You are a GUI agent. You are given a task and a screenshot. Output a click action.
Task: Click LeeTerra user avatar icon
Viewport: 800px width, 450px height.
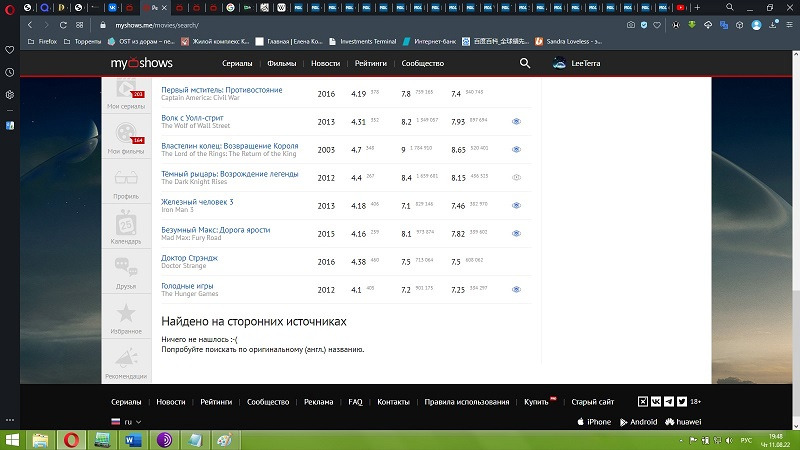click(x=559, y=63)
